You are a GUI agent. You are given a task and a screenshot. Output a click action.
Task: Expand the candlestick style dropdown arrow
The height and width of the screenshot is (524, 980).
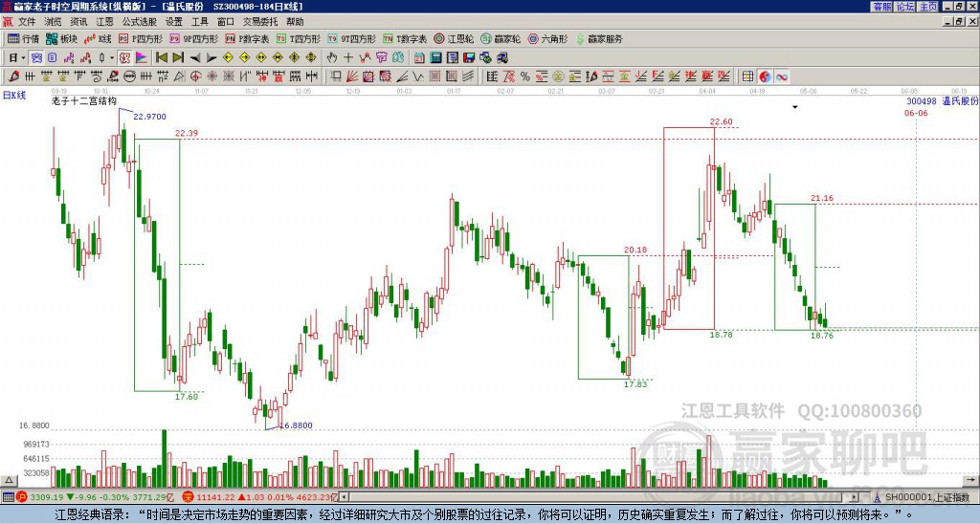[x=112, y=58]
